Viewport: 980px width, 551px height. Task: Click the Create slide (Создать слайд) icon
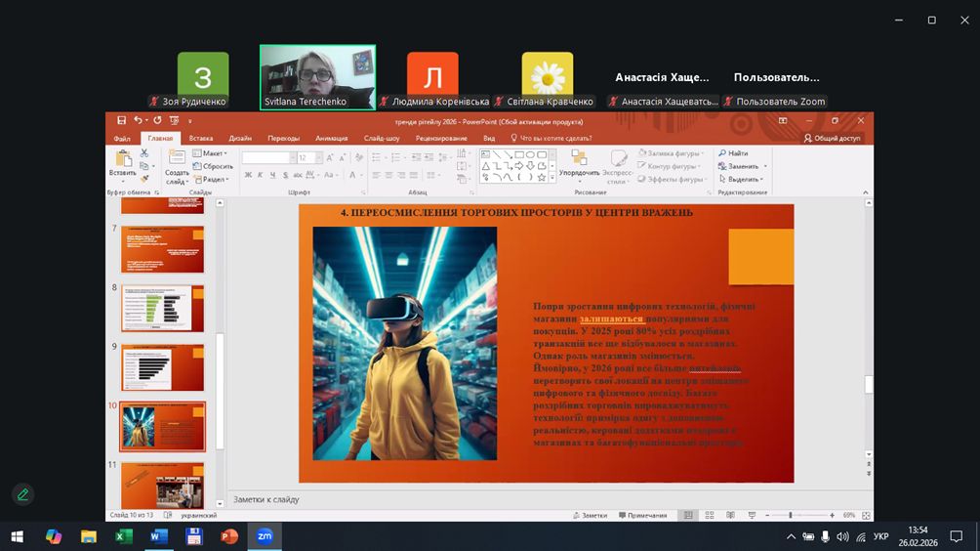click(177, 158)
